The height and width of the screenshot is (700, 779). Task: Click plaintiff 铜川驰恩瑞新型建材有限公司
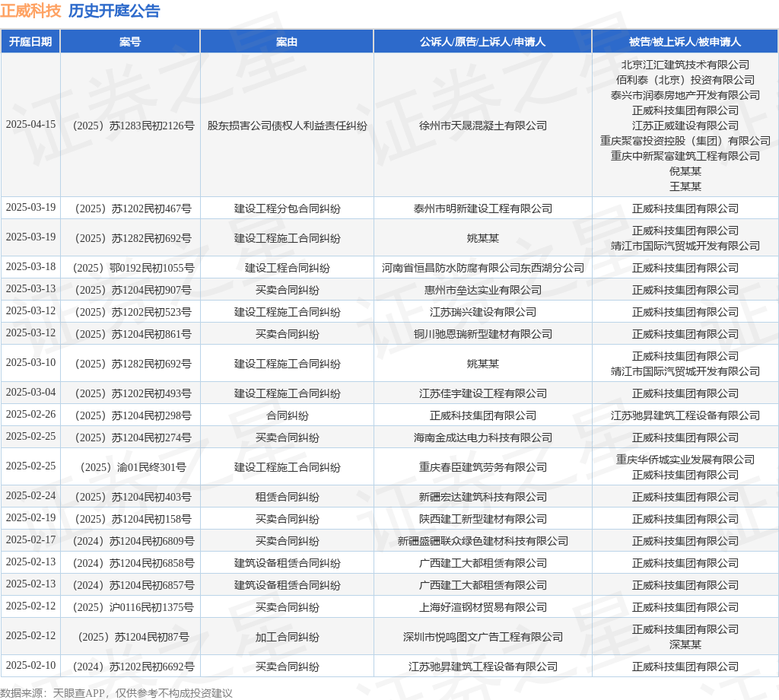[482, 334]
